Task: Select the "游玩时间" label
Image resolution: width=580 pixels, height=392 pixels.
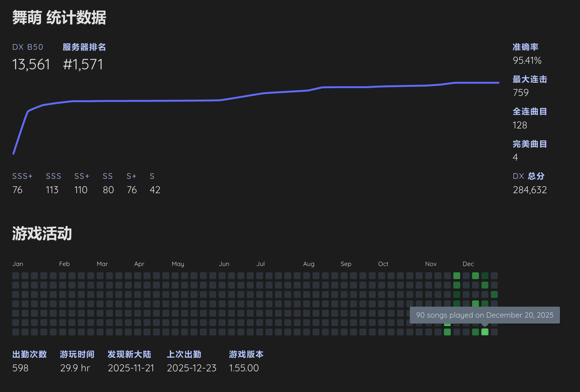Action: point(77,354)
